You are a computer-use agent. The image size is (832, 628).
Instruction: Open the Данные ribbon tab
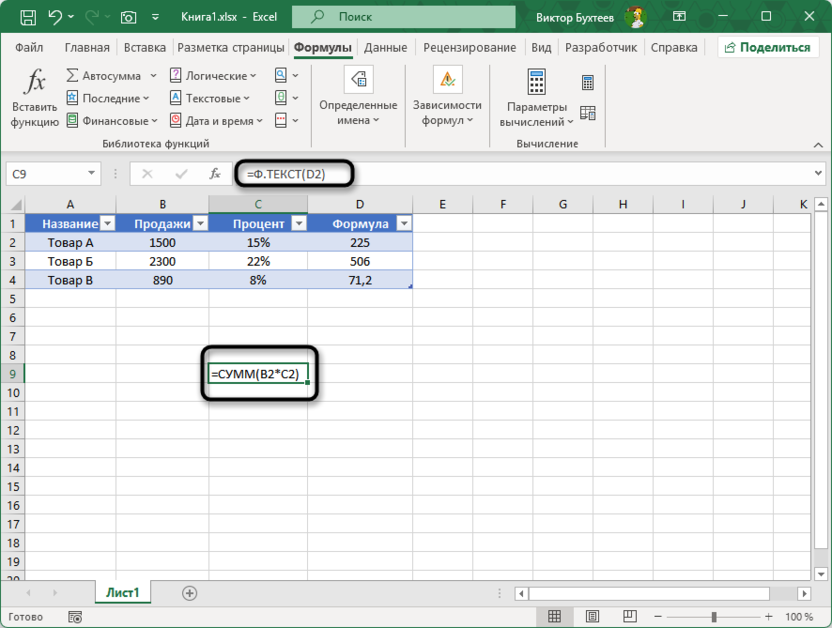pos(385,47)
